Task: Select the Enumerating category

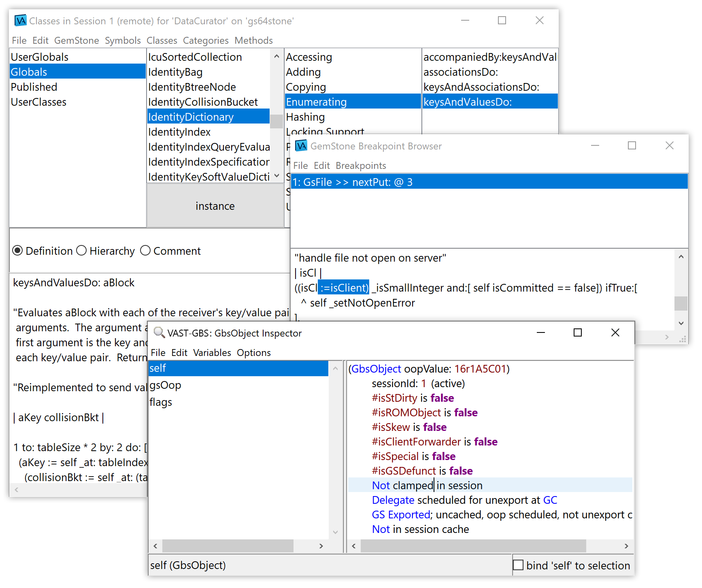Action: pyautogui.click(x=353, y=102)
